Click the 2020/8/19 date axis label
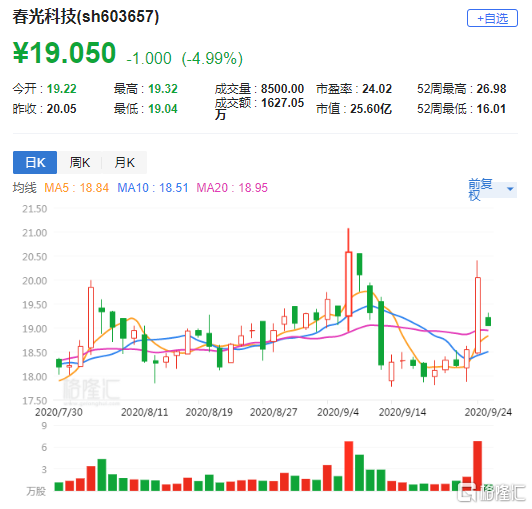Image resolution: width=532 pixels, height=509 pixels. [209, 412]
